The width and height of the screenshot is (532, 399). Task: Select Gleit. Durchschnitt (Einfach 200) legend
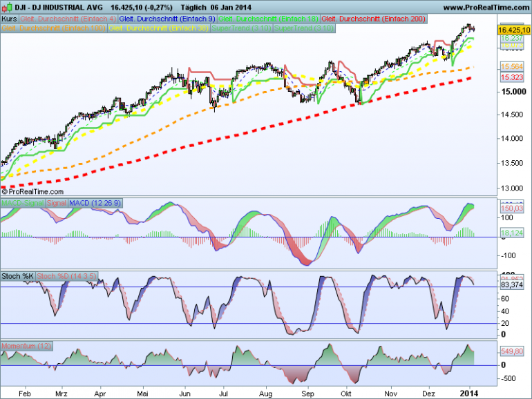374,19
